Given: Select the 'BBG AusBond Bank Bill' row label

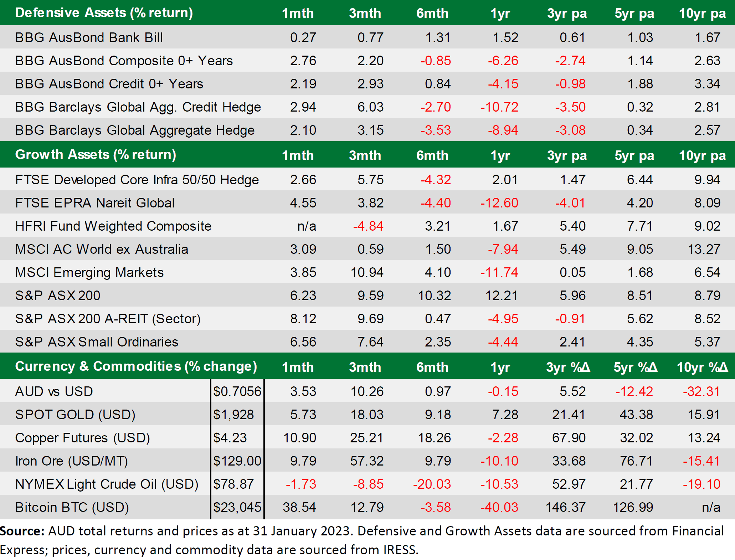Looking at the screenshot, I should [89, 37].
